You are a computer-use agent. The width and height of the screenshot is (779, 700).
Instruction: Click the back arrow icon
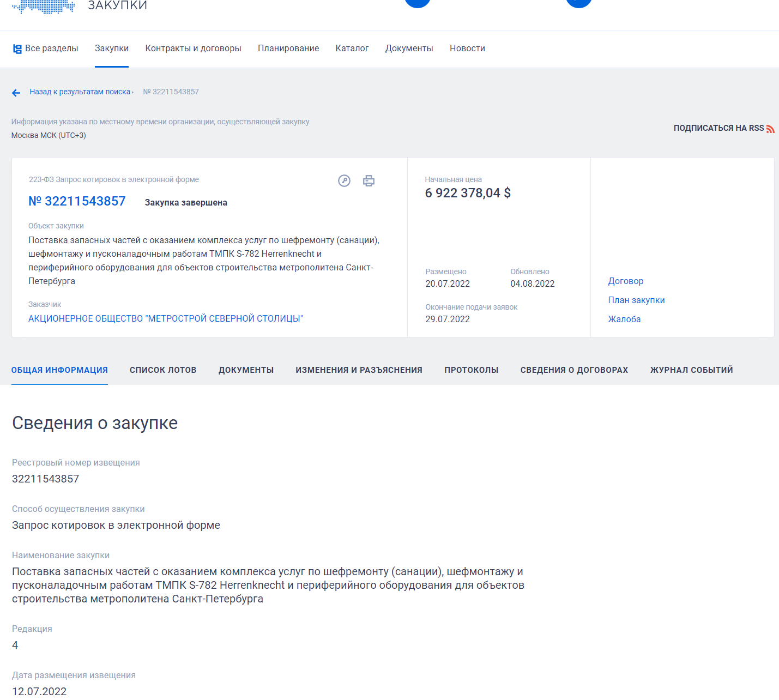point(16,93)
